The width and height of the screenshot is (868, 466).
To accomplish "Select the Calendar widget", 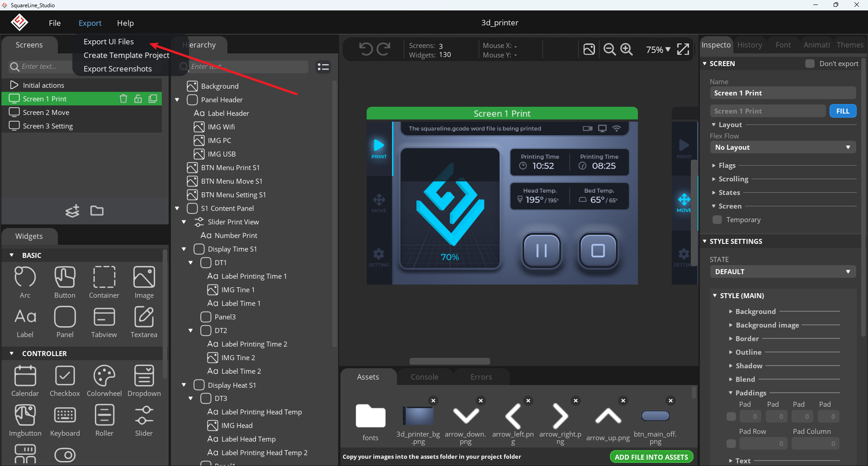I will 25,381.
